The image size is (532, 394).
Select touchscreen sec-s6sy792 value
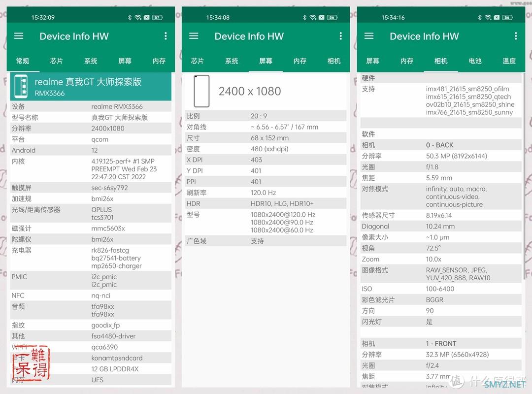[x=109, y=188]
